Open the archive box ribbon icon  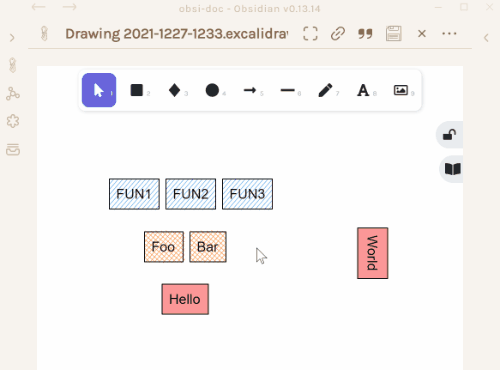13,150
